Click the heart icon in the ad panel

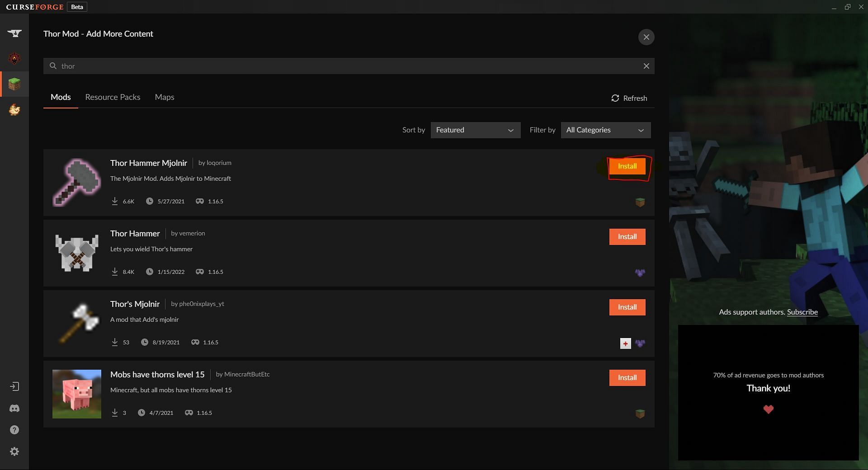(769, 409)
